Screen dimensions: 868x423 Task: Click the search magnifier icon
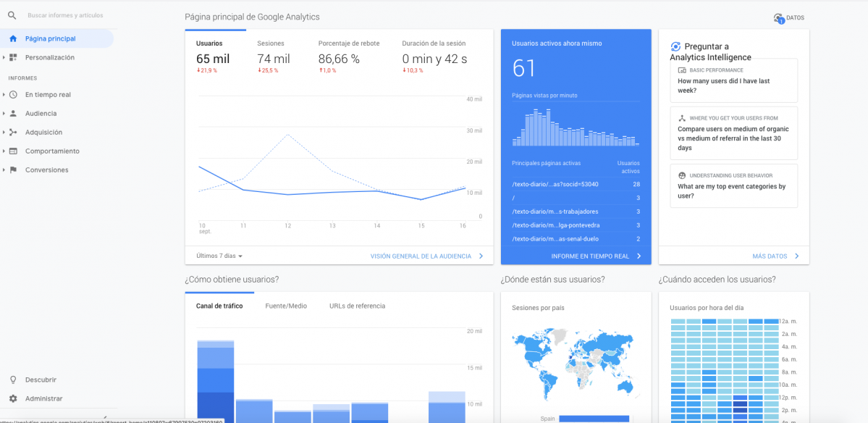(12, 15)
